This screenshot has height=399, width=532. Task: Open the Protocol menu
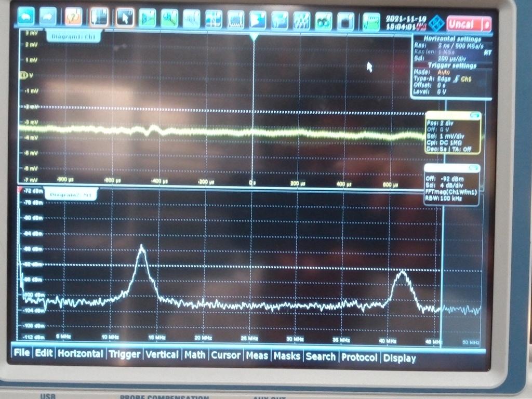tap(360, 357)
